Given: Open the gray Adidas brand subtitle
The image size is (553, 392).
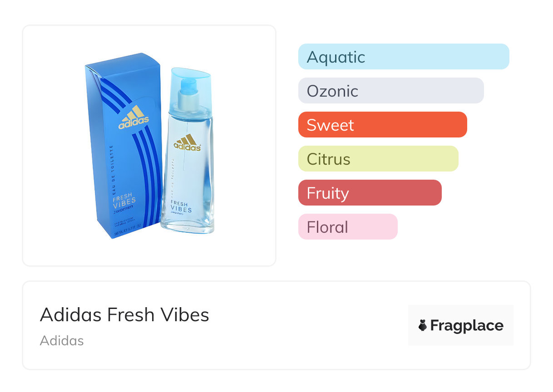Looking at the screenshot, I should [x=62, y=341].
